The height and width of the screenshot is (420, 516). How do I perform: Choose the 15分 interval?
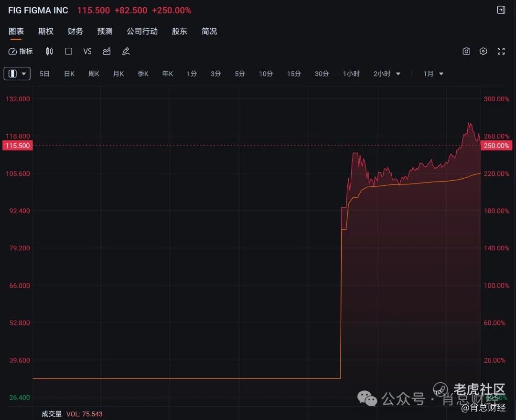(294, 74)
